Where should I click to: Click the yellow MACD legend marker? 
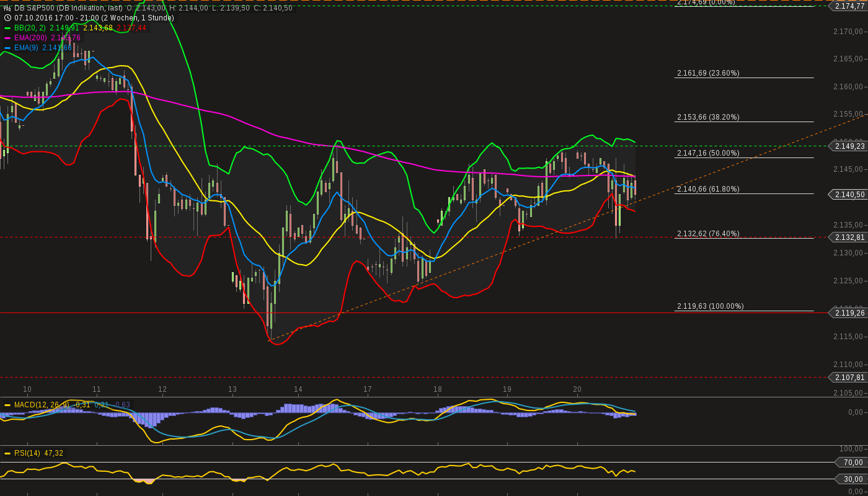pos(7,405)
